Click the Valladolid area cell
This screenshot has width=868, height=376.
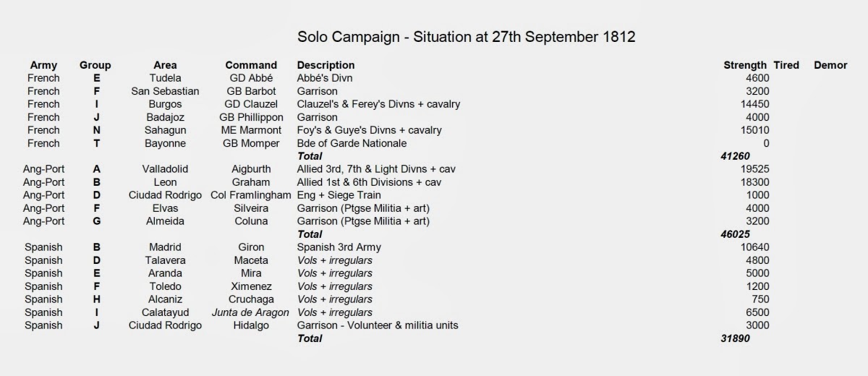[165, 169]
